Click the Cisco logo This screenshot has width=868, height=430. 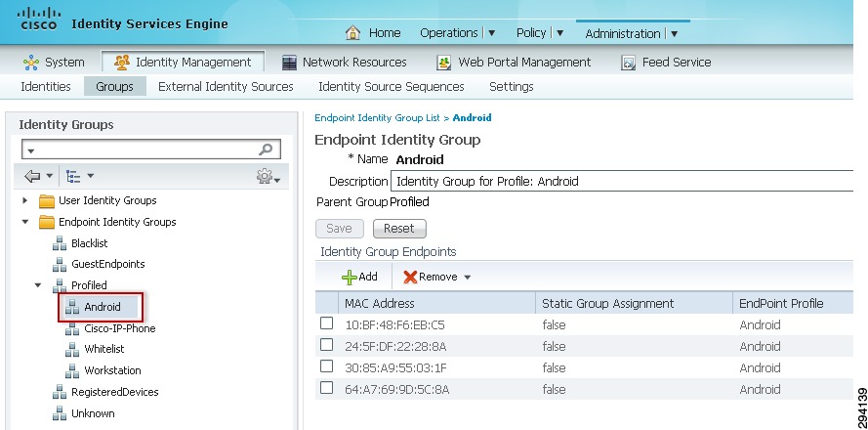pos(39,19)
